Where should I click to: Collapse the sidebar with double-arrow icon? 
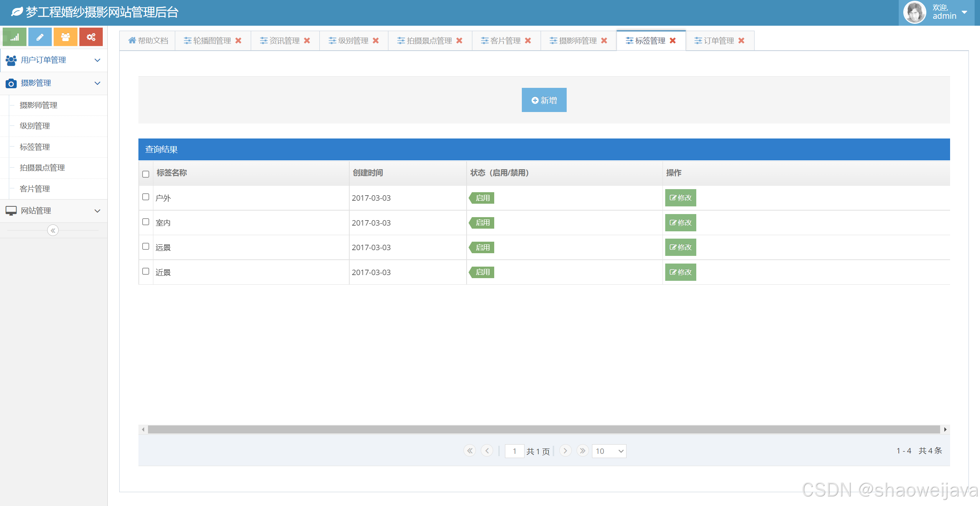point(53,231)
